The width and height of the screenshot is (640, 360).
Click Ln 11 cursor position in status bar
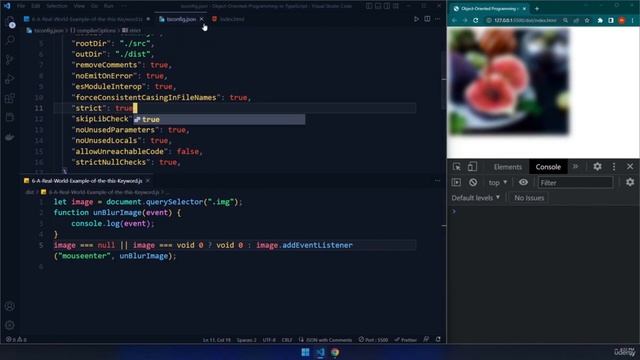coord(216,340)
